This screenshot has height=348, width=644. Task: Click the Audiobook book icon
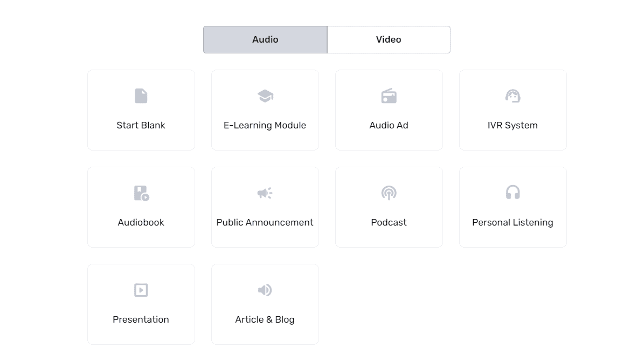(x=141, y=193)
